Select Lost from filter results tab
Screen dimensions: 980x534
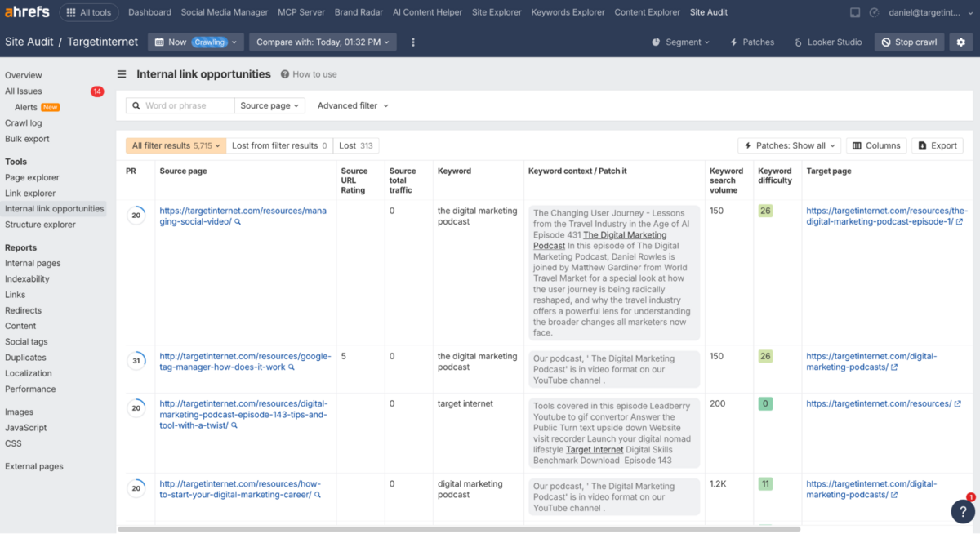click(279, 145)
